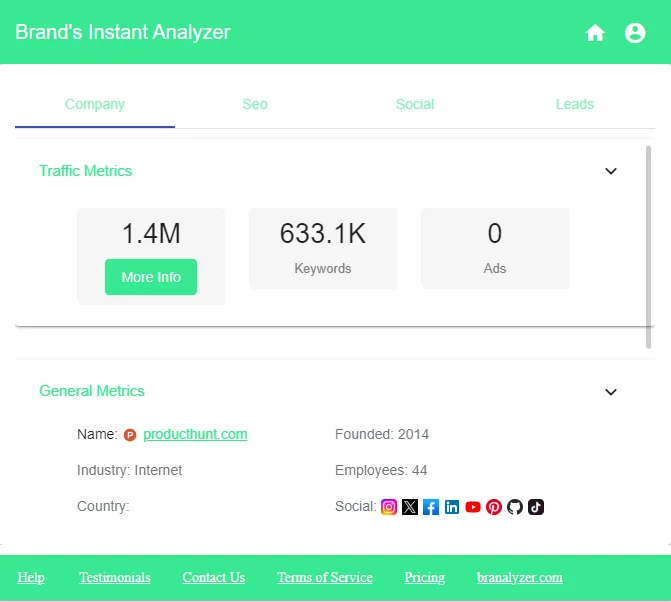Collapse the Traffic Metrics section
Viewport: 671px width, 602px height.
point(611,171)
